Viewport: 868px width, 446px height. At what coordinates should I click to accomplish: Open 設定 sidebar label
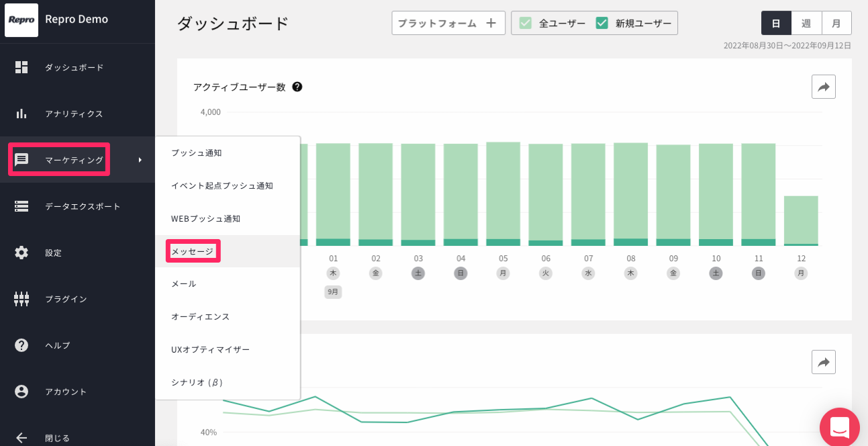[53, 253]
